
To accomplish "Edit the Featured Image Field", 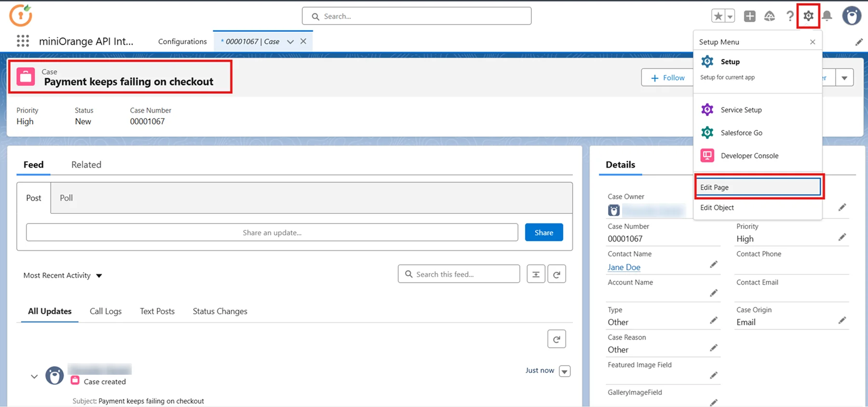I will point(714,375).
